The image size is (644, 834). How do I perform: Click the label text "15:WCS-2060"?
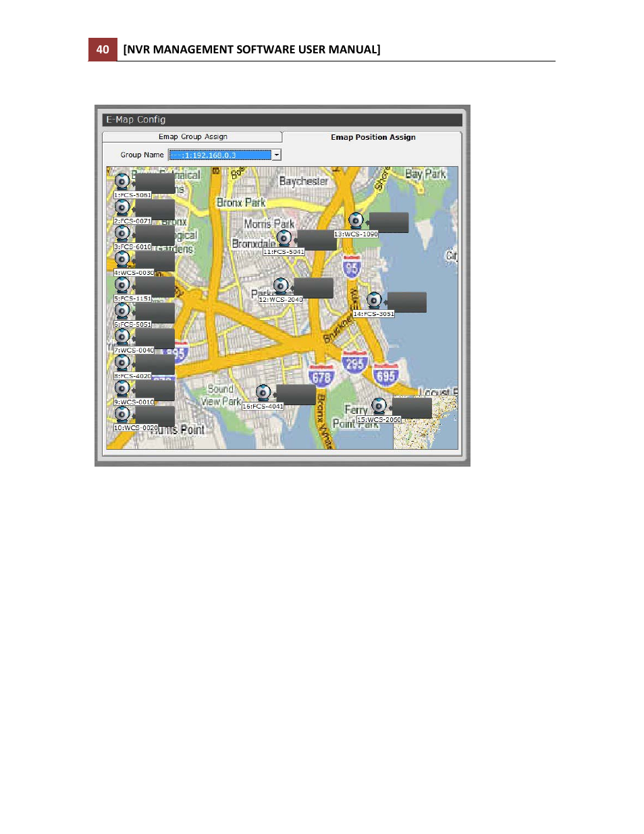(x=379, y=420)
